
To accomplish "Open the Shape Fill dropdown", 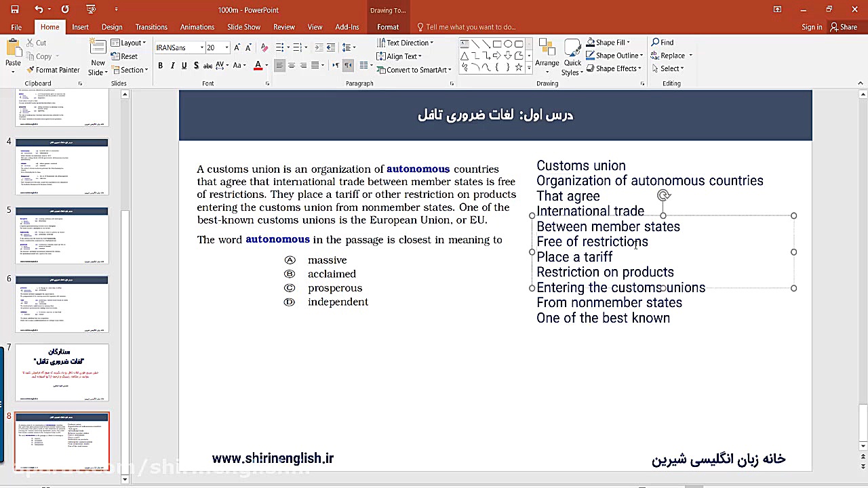I will pos(608,42).
